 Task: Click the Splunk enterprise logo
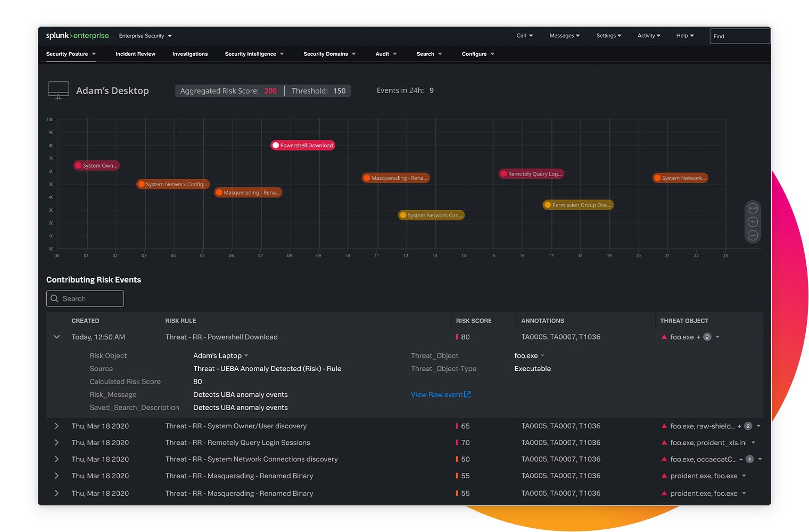pos(77,36)
